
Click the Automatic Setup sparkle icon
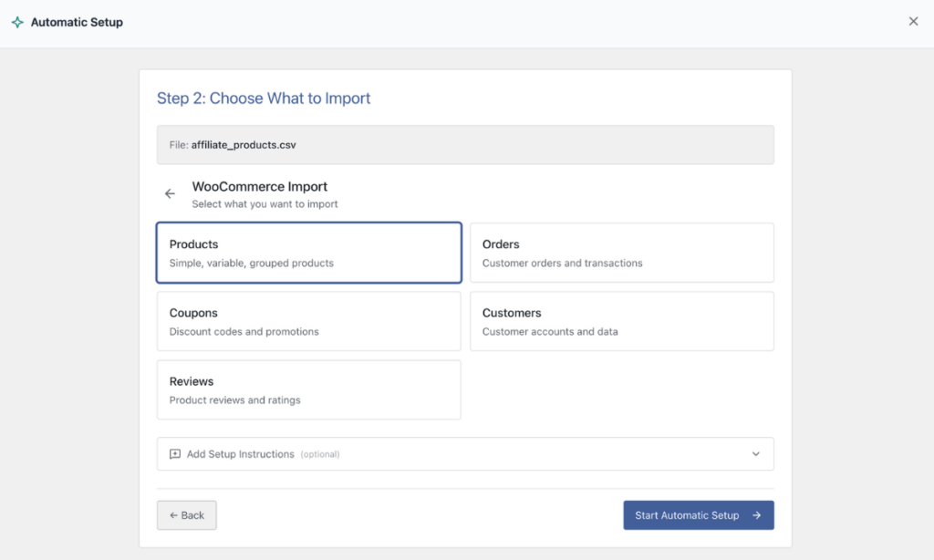pyautogui.click(x=17, y=22)
